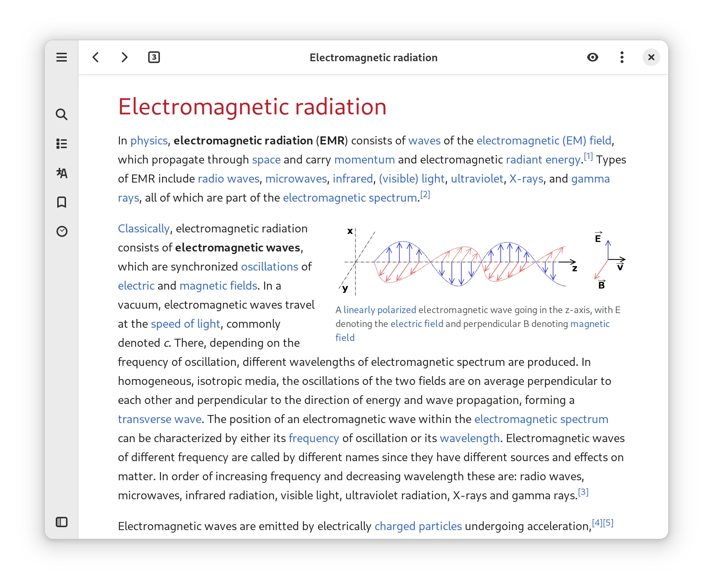This screenshot has height=588, width=713.
Task: Go forward to next page
Action: 125,57
